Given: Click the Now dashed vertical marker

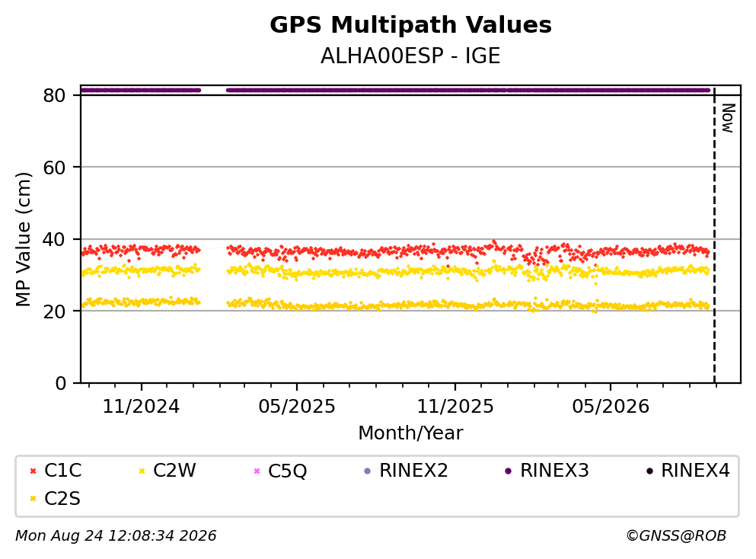Looking at the screenshot, I should pos(714,235).
